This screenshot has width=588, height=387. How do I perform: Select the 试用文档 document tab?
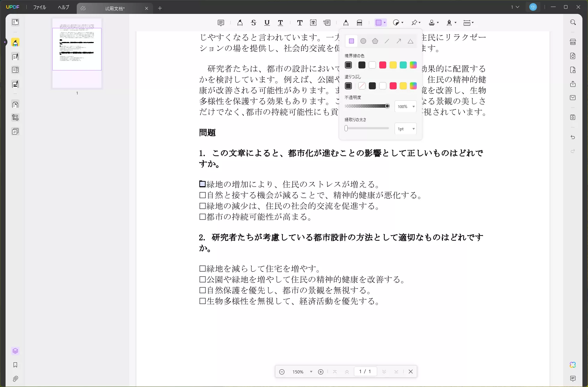coord(115,8)
